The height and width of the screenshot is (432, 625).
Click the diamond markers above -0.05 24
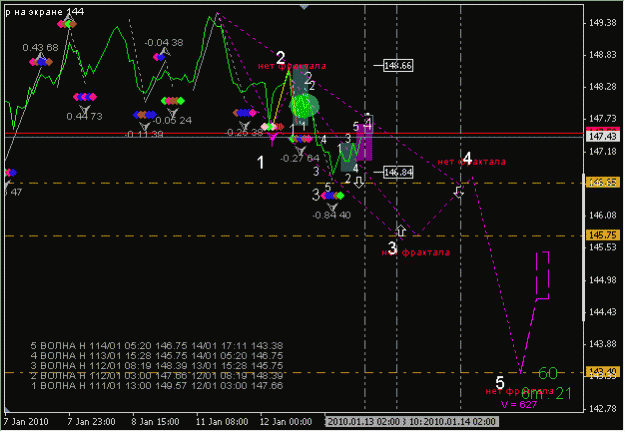tap(173, 101)
